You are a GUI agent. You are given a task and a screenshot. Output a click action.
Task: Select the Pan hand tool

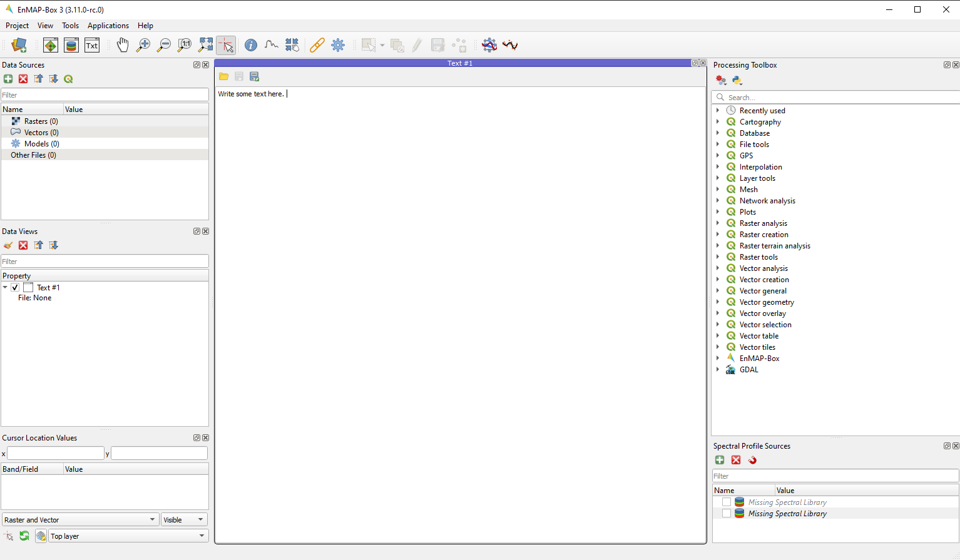(123, 45)
